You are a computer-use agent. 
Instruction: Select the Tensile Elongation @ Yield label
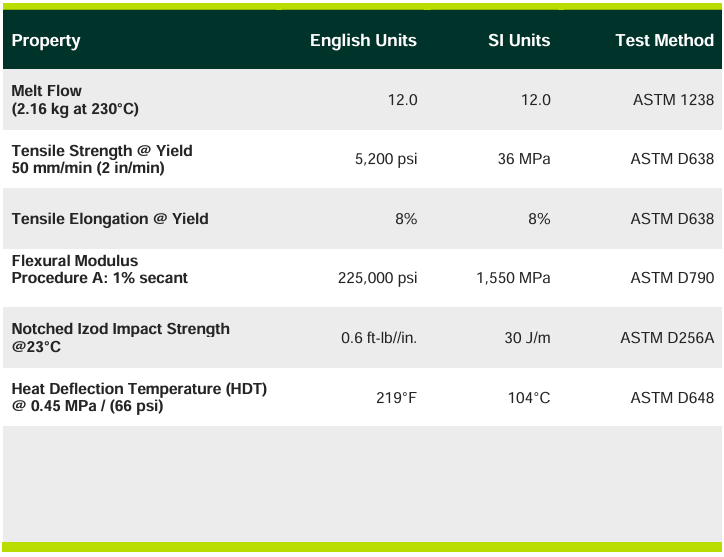coord(110,219)
